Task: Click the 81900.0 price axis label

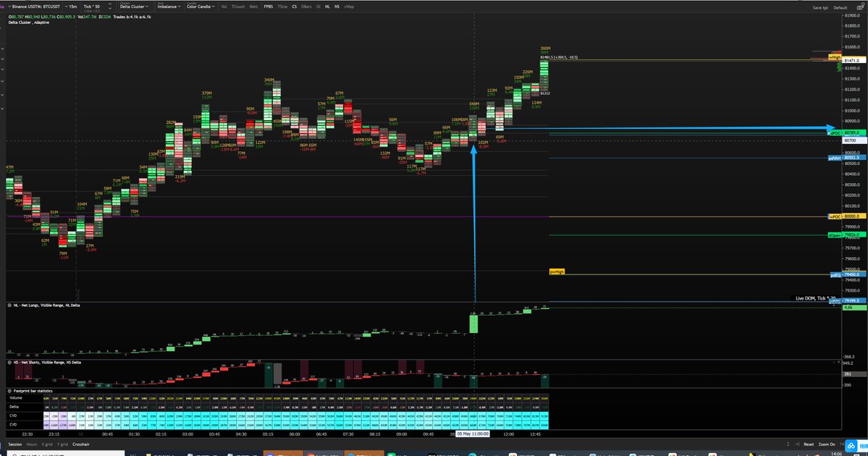Action: click(853, 15)
